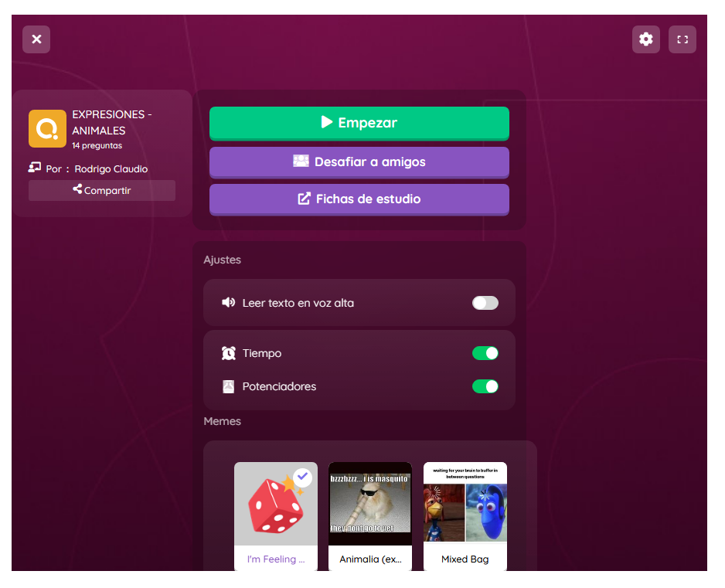Select the I'm Feeling dice meme set
Viewport: 725px width, 588px height.
coord(276,516)
